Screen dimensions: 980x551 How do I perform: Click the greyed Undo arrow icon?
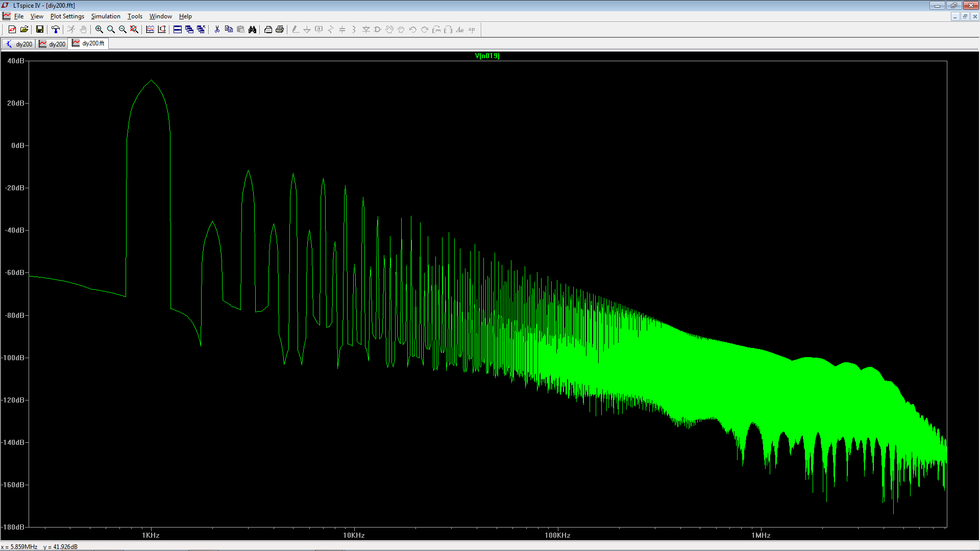(413, 30)
